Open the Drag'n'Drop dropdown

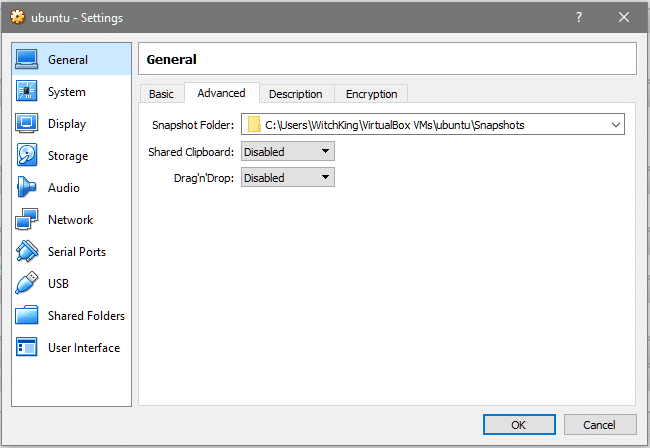pos(288,177)
